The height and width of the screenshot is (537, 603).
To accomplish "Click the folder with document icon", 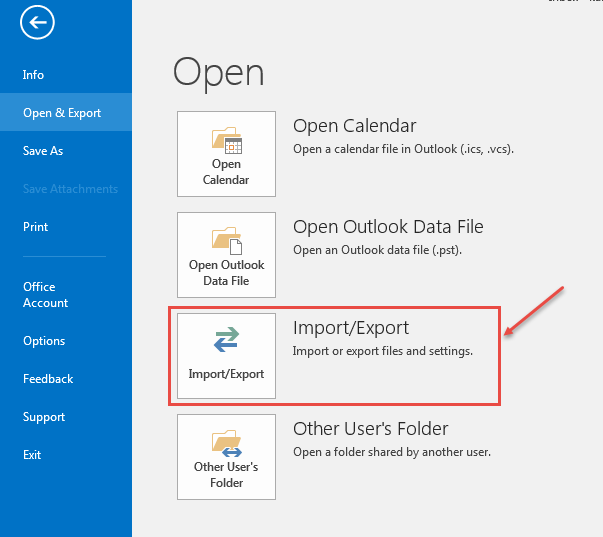I will [x=227, y=241].
